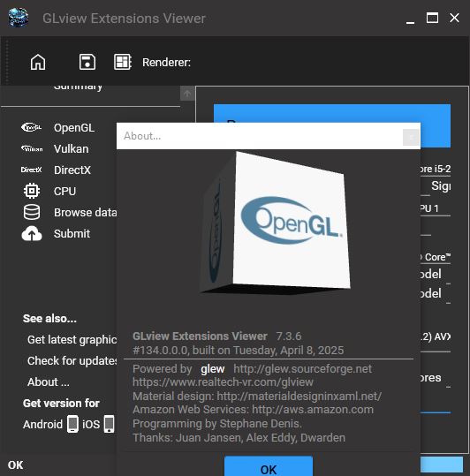Click the DirectX logo icon in the sidebar
Viewport: 470px width, 476px height.
pyautogui.click(x=32, y=170)
